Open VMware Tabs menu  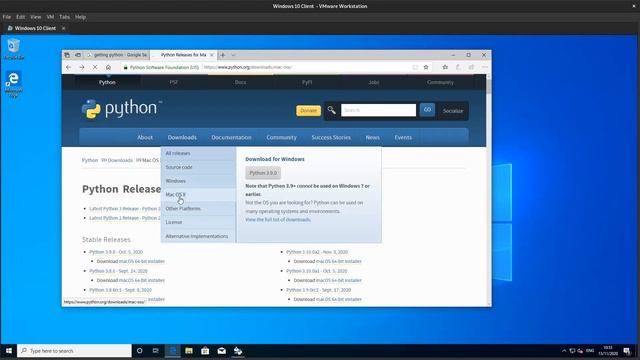[64, 17]
